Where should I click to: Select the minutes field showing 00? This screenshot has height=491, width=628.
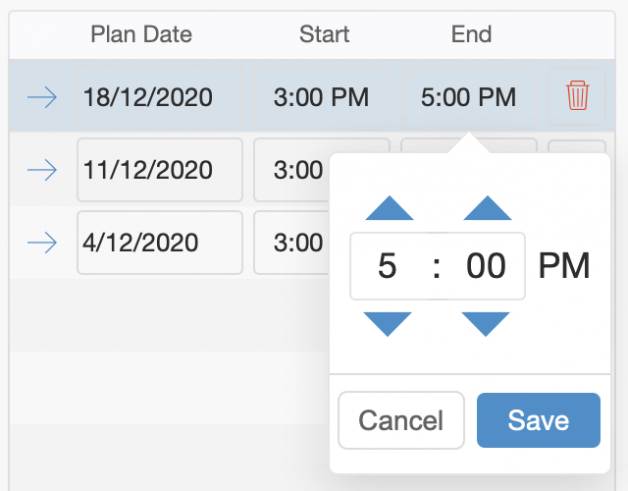pos(486,266)
